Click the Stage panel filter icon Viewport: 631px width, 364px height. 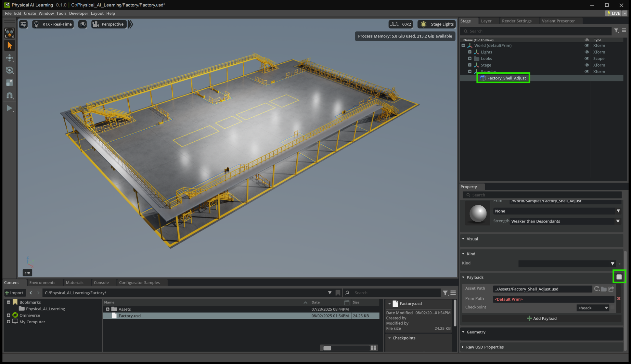[x=616, y=31]
